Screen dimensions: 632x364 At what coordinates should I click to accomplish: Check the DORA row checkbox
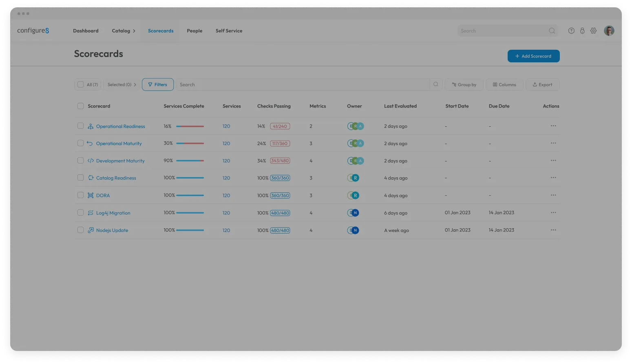80,195
